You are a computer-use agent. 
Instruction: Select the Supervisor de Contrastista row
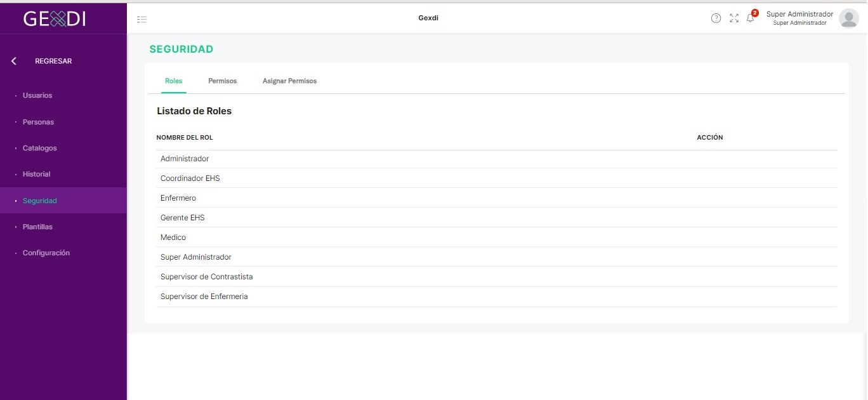click(x=496, y=277)
